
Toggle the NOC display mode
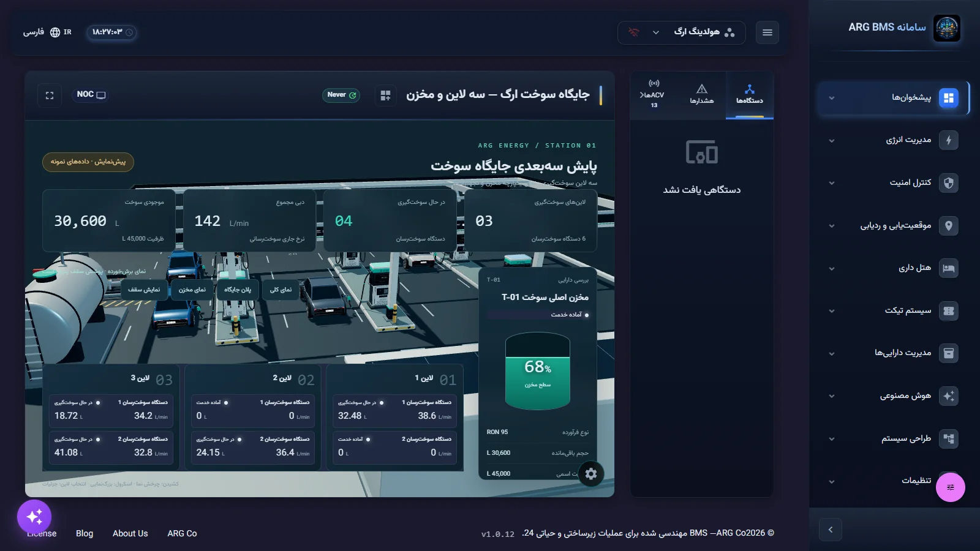(91, 95)
